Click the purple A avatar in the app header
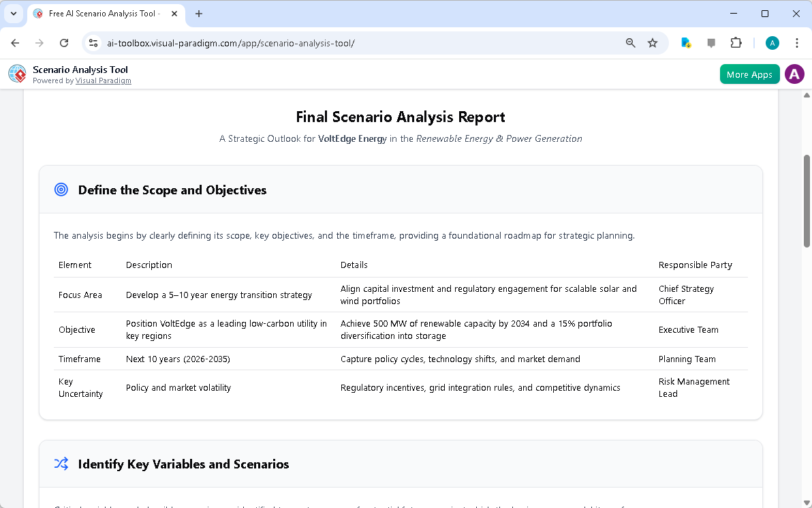The height and width of the screenshot is (508, 812). pyautogui.click(x=794, y=74)
